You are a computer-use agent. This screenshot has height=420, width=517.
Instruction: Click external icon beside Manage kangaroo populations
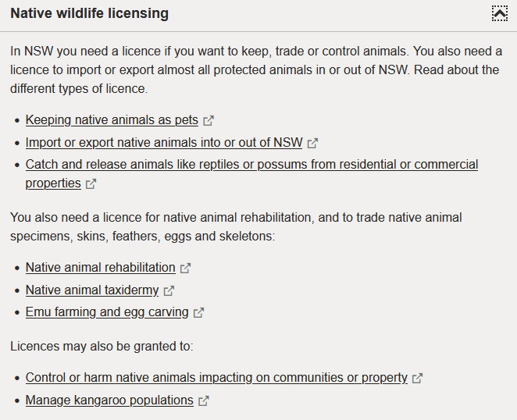click(204, 401)
